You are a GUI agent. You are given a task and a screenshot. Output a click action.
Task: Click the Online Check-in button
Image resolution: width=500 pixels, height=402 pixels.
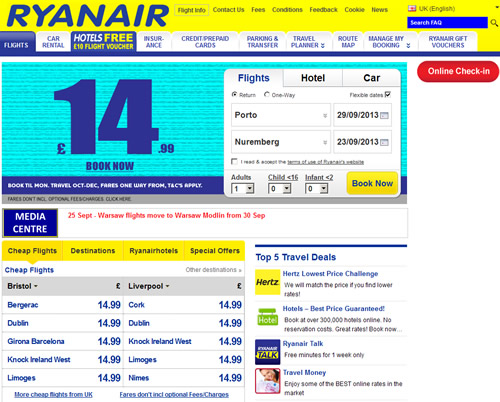tap(458, 71)
